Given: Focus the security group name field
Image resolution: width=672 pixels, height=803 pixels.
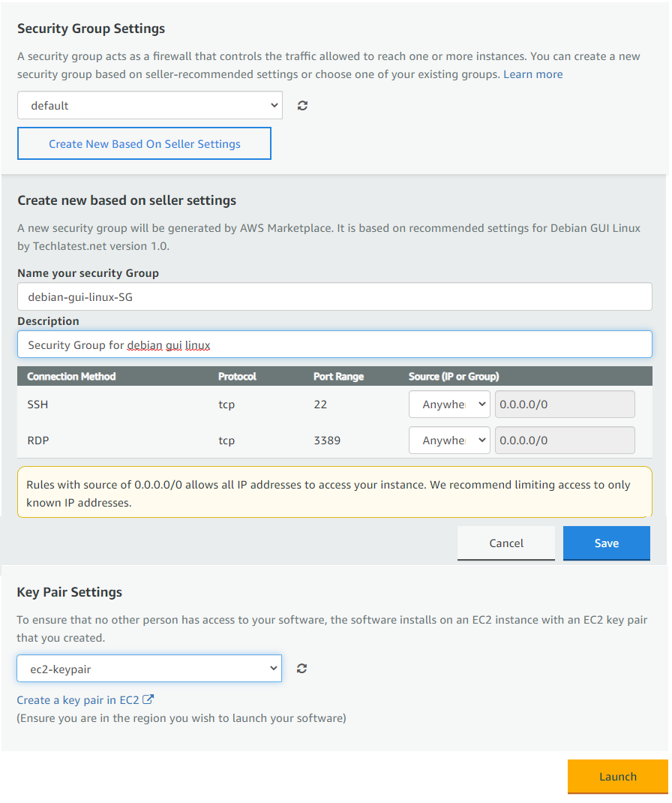Looking at the screenshot, I should point(334,297).
